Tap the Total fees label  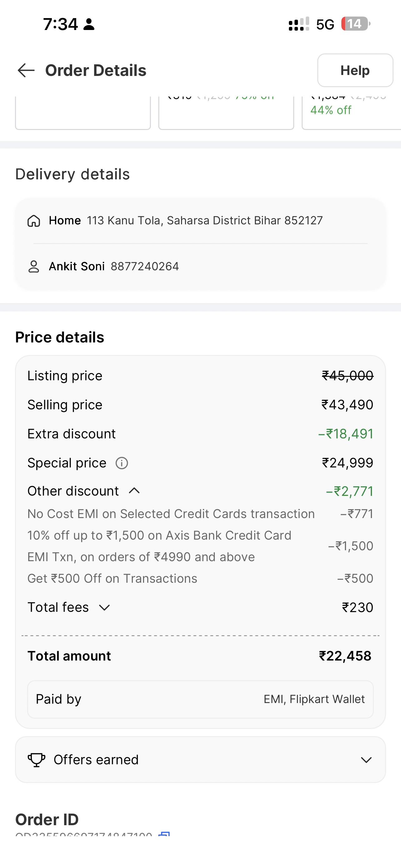click(x=58, y=607)
